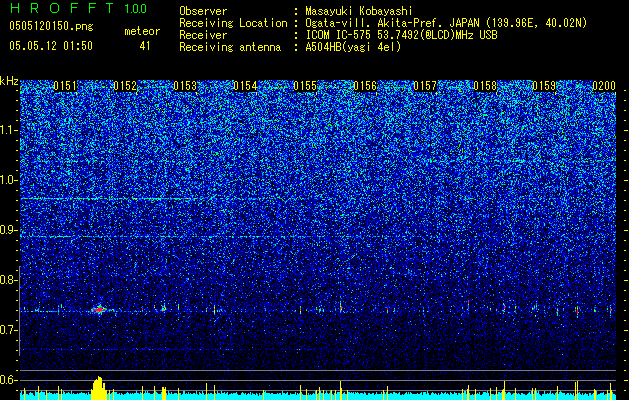The height and width of the screenshot is (400, 629).
Task: Select the A504HB(yagi 4el) antenna text
Action: [353, 47]
